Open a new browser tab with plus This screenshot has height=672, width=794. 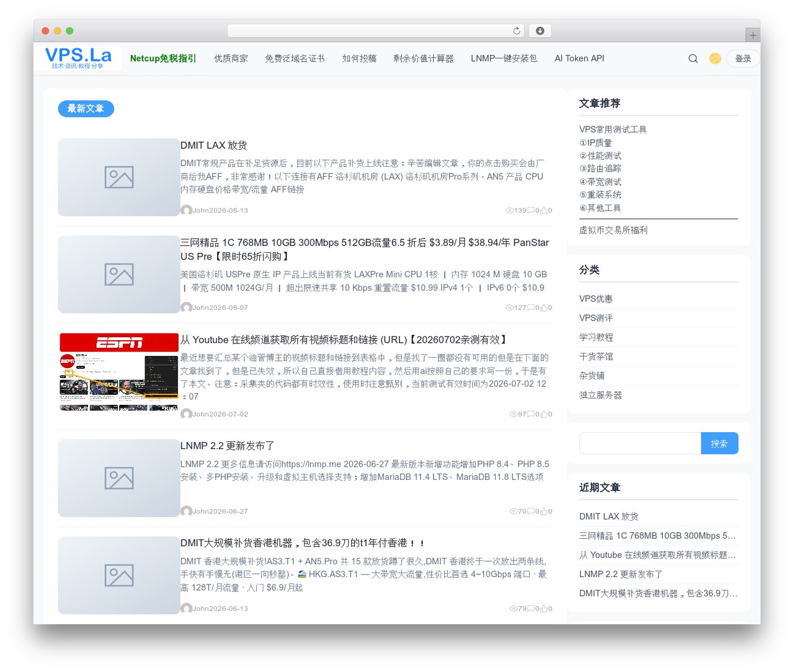pos(752,35)
